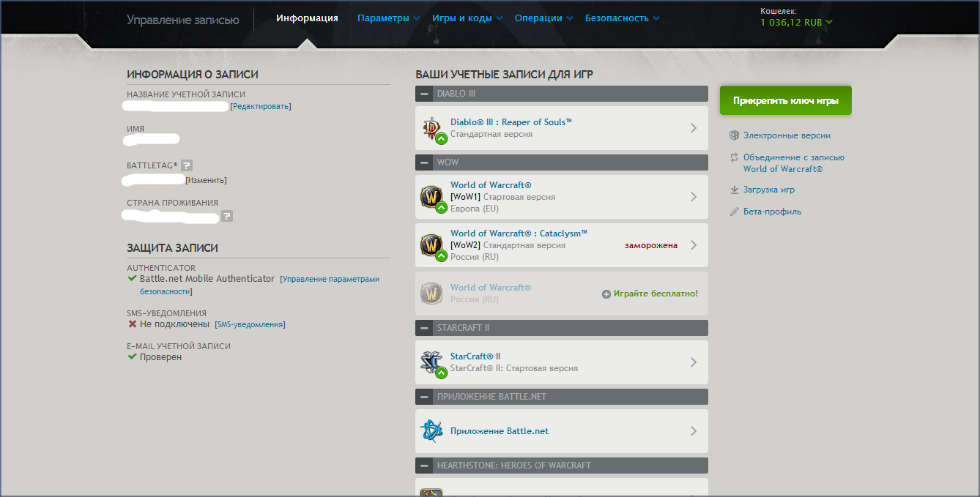Open the Безопасность dropdown menu
The width and height of the screenshot is (980, 497).
click(623, 18)
